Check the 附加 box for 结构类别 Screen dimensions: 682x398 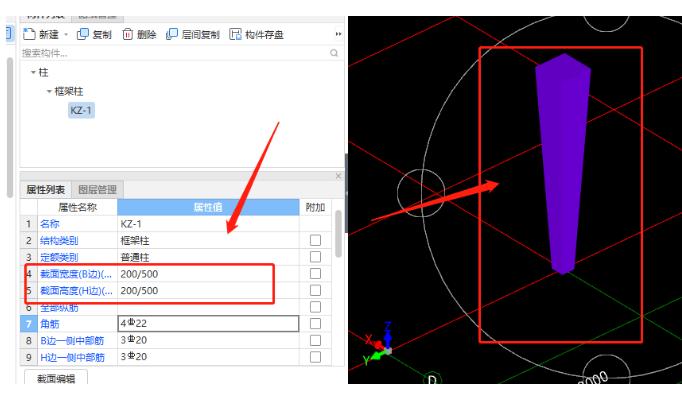pyautogui.click(x=315, y=240)
